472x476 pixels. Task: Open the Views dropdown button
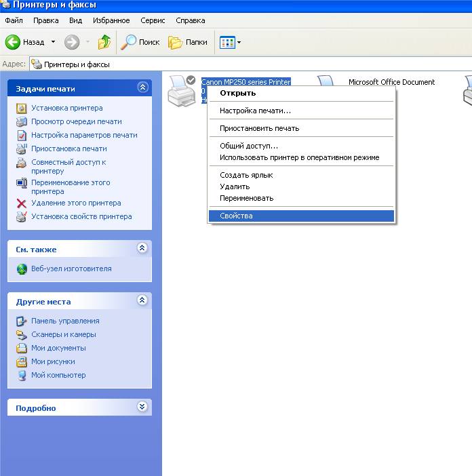pos(230,42)
